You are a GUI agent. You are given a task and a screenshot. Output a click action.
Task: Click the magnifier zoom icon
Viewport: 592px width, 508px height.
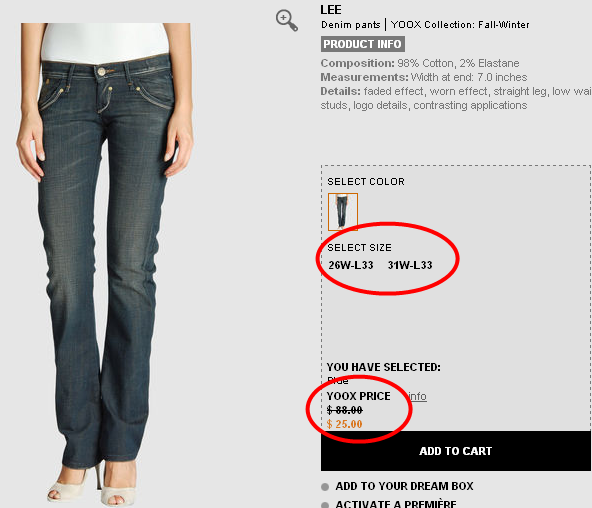pos(287,20)
